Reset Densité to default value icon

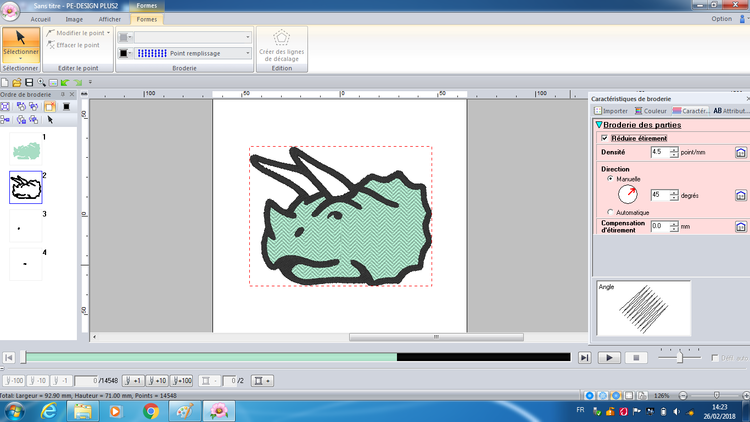tap(740, 152)
